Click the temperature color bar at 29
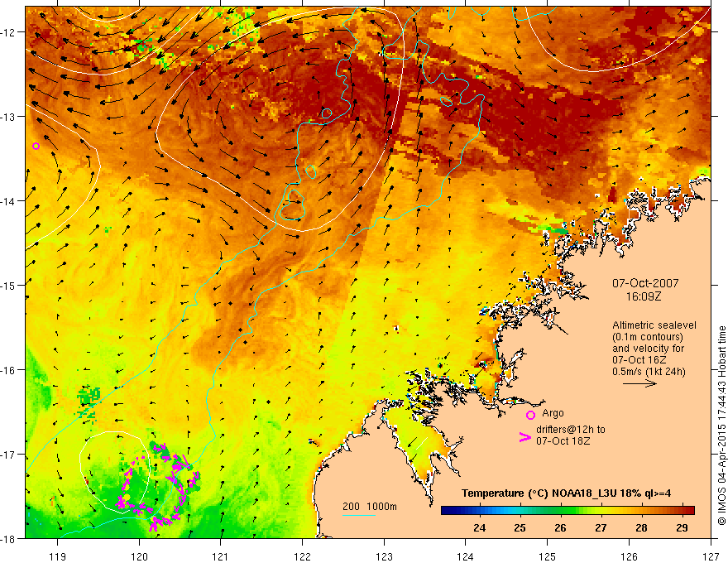Screen dimensions: 728x563 (x=682, y=511)
